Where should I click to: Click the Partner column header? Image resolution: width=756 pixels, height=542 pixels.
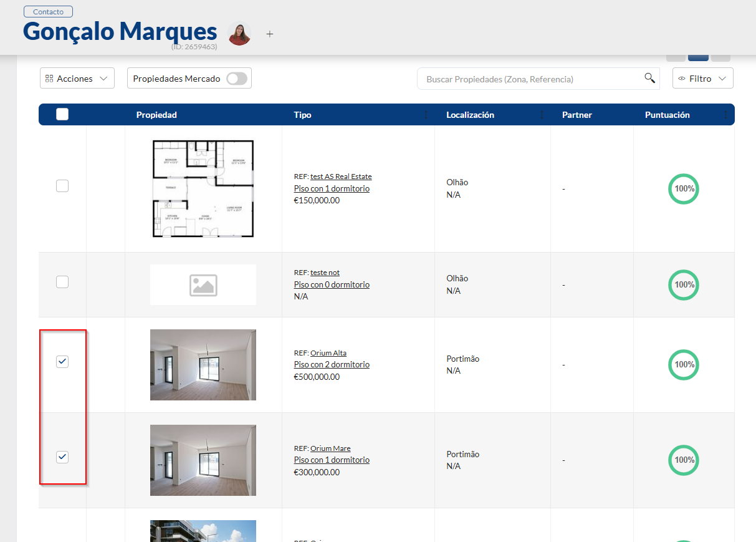pyautogui.click(x=577, y=115)
